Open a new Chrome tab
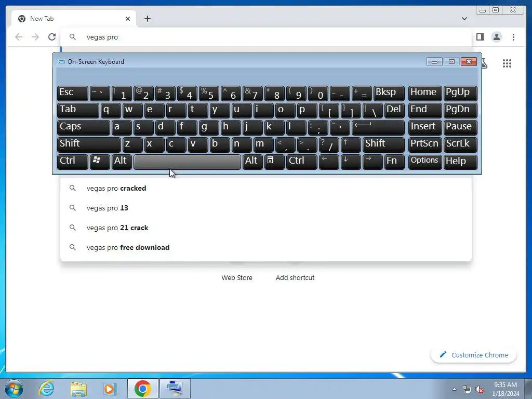 (147, 19)
